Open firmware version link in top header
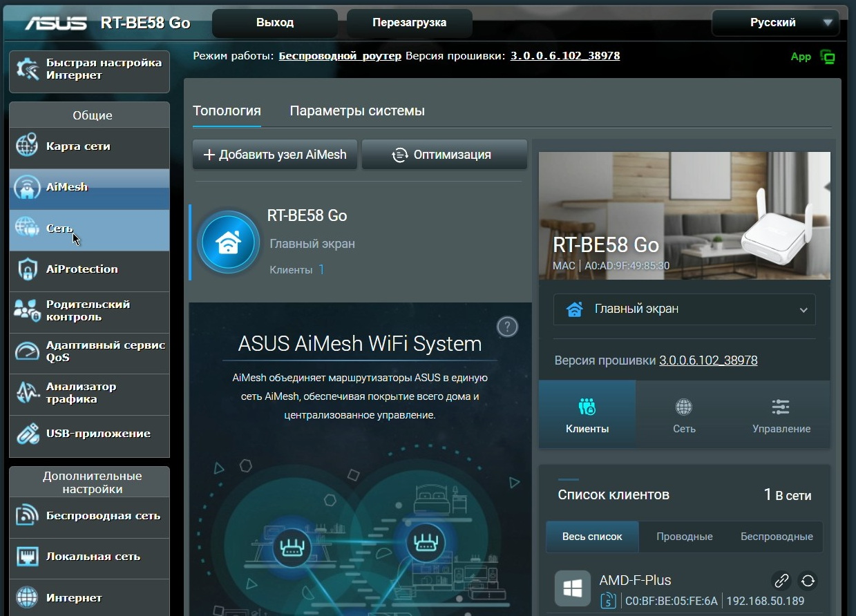 point(564,56)
